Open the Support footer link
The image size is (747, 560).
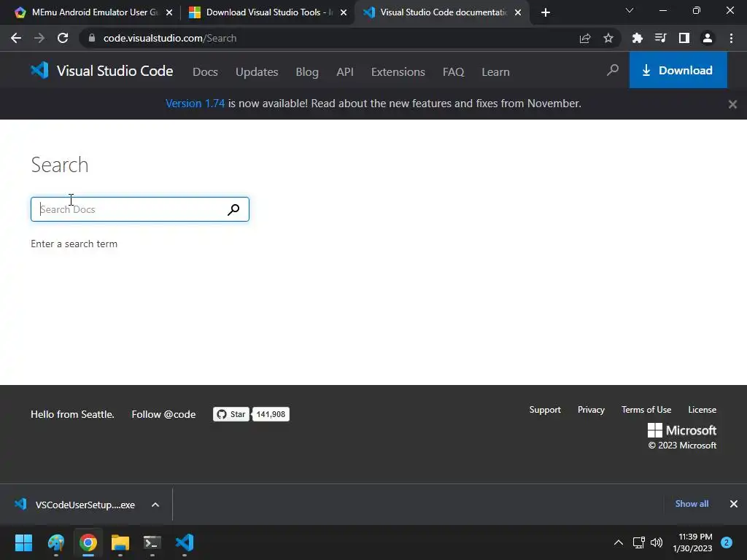click(x=545, y=410)
